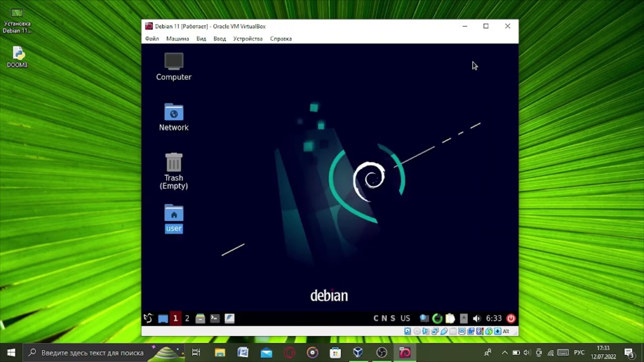Open Windows Task View button
The height and width of the screenshot is (362, 644).
196,352
